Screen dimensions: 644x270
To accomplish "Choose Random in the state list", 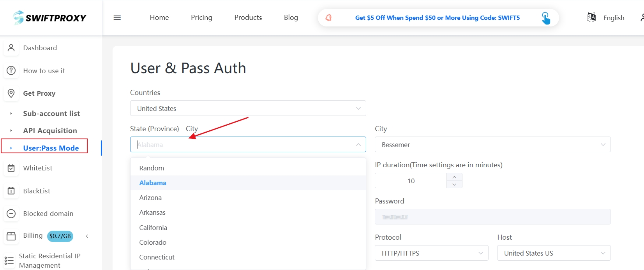I will click(x=152, y=168).
